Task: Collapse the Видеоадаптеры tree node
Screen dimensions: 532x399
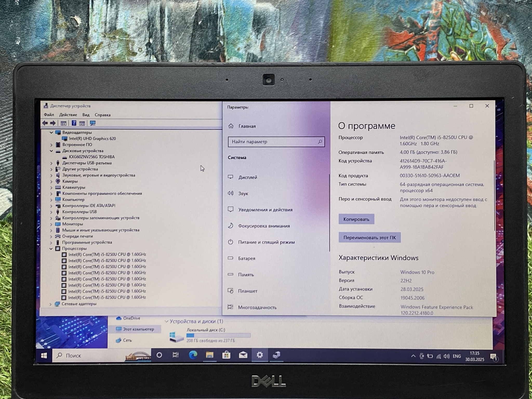Action: coord(51,132)
